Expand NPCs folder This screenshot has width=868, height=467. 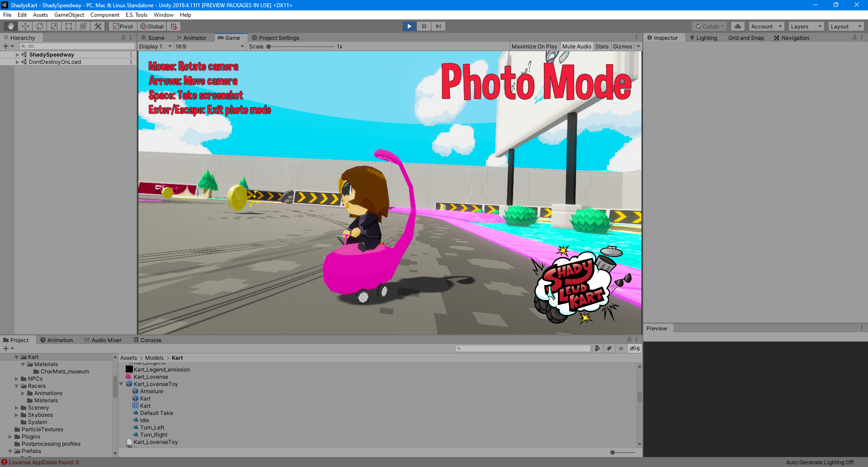point(17,379)
